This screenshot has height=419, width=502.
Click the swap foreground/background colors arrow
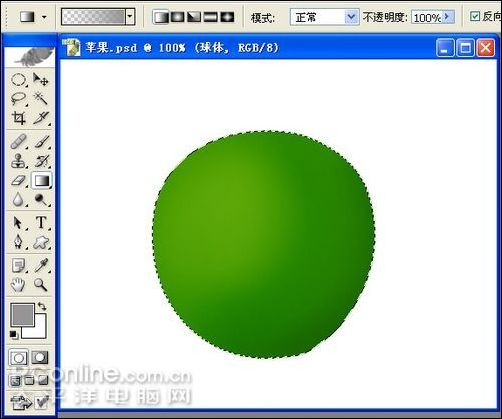click(42, 306)
